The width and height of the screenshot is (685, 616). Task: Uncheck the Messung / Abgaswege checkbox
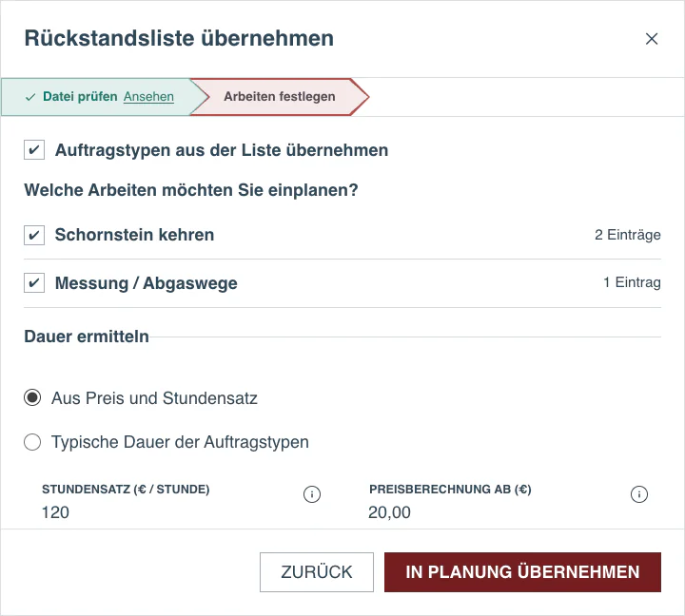(34, 283)
